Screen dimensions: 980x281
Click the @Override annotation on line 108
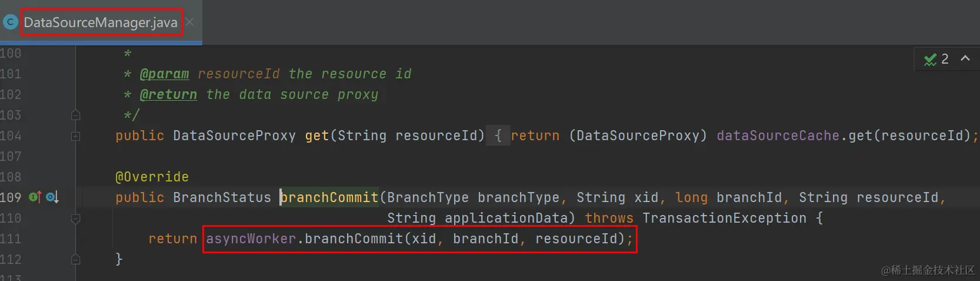[x=152, y=177]
